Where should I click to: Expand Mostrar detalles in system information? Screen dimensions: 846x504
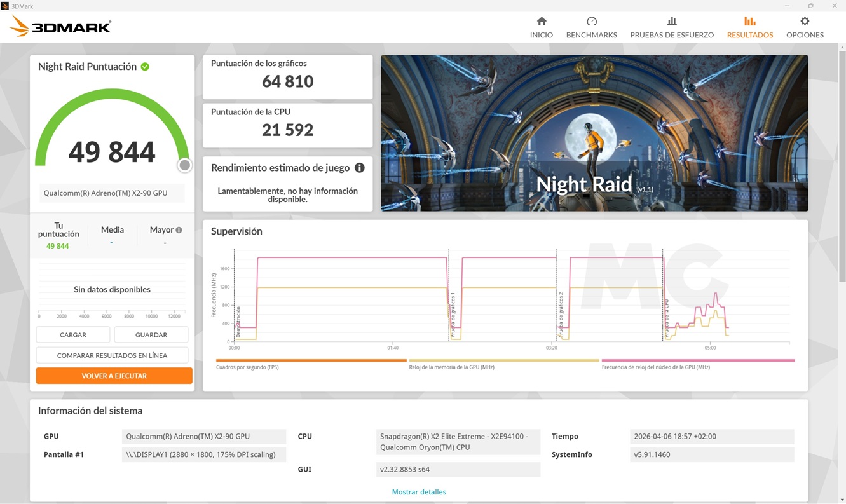(419, 491)
